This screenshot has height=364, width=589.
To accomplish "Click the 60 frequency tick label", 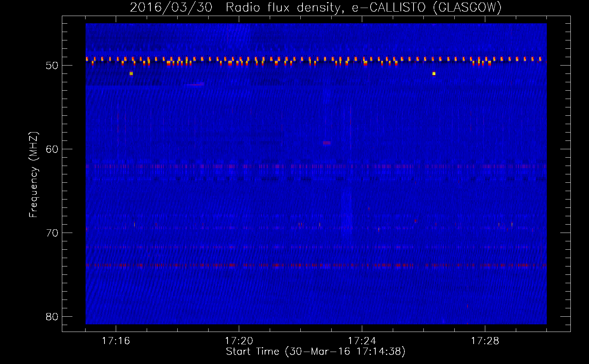I will 52,149.
